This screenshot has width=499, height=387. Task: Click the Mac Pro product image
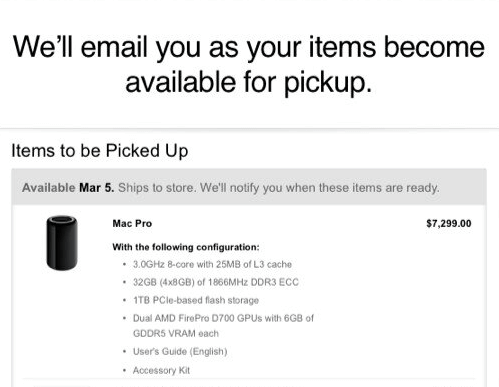point(62,243)
